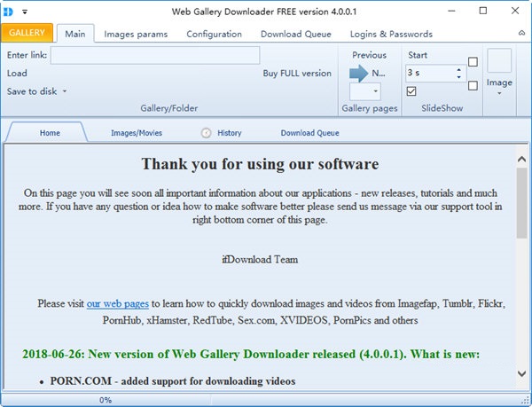Click the window resize grip icon
The height and width of the screenshot is (407, 532).
(526, 401)
